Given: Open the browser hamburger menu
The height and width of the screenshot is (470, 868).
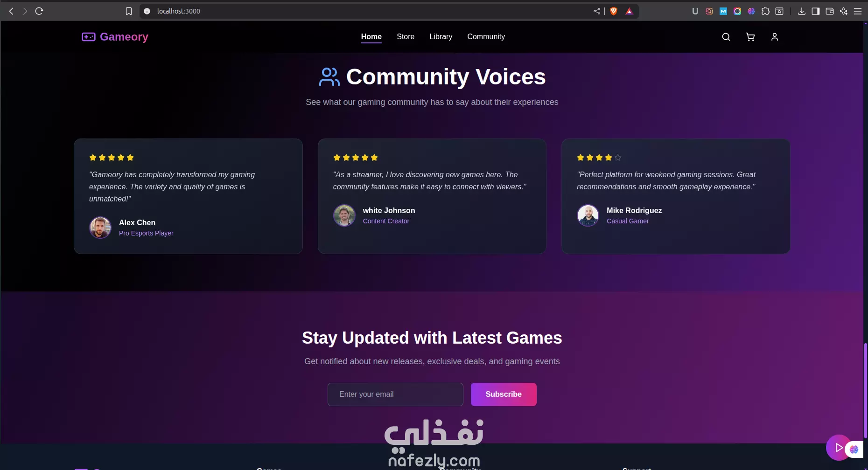Looking at the screenshot, I should [858, 11].
